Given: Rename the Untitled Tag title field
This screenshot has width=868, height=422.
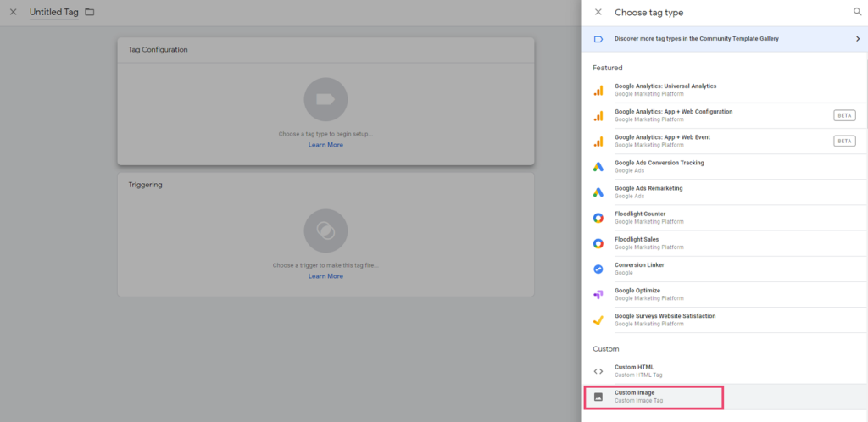Looking at the screenshot, I should click(x=53, y=12).
